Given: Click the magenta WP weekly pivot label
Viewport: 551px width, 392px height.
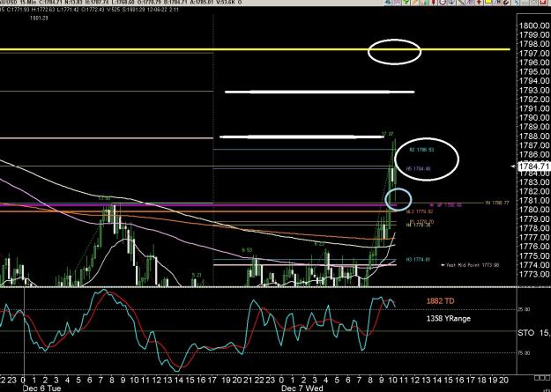Looking at the screenshot, I should (x=446, y=204).
